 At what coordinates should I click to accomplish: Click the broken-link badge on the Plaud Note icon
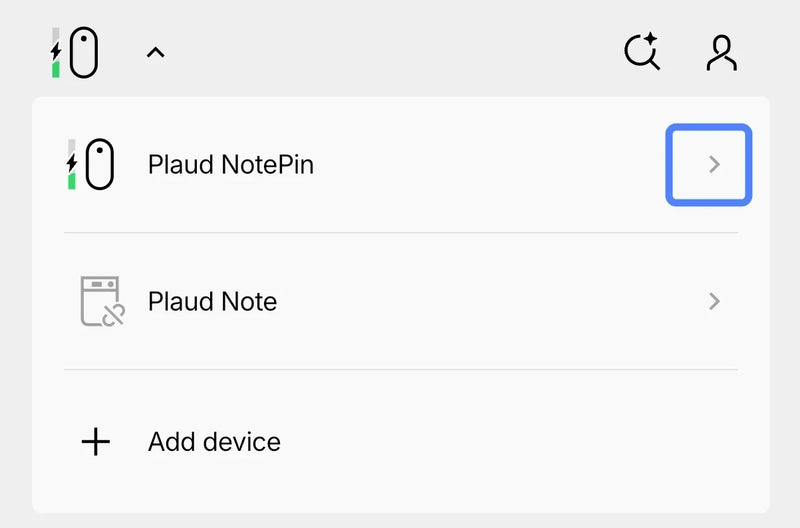113,315
